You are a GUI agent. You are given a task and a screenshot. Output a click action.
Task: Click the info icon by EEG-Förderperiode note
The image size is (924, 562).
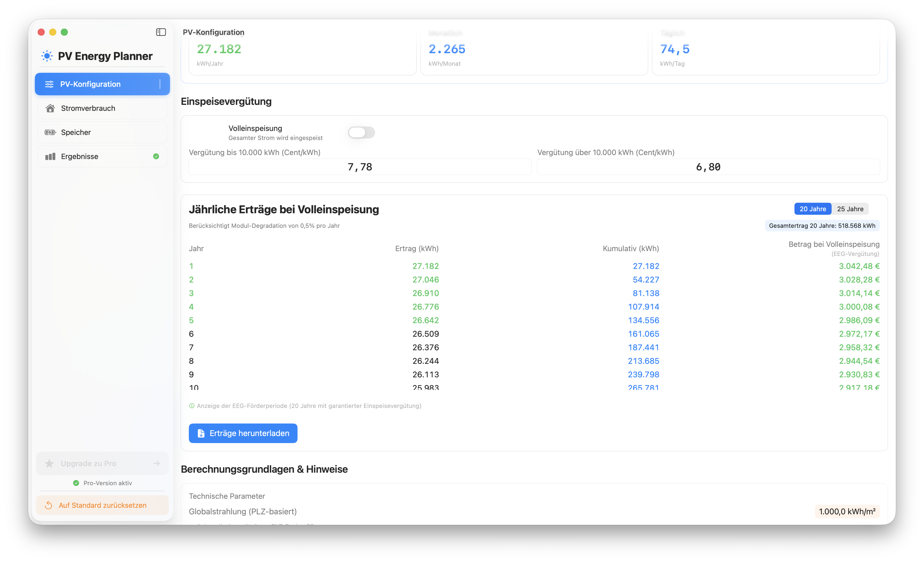(x=192, y=406)
